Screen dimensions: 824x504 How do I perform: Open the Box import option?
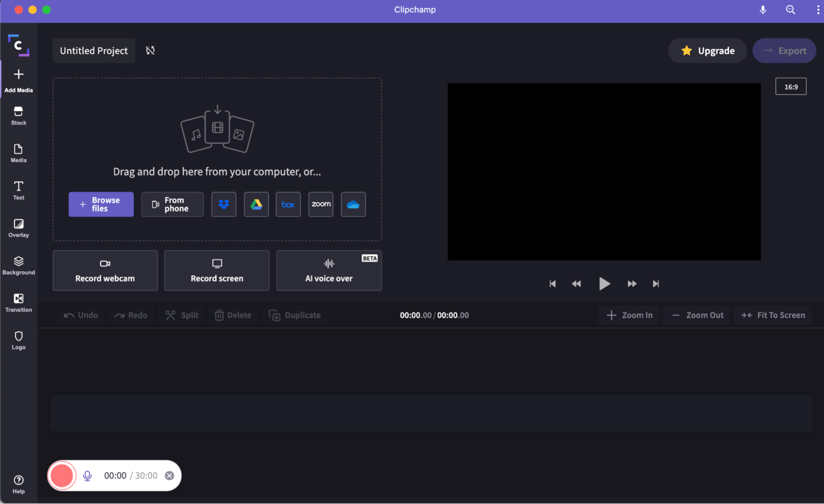coord(288,204)
